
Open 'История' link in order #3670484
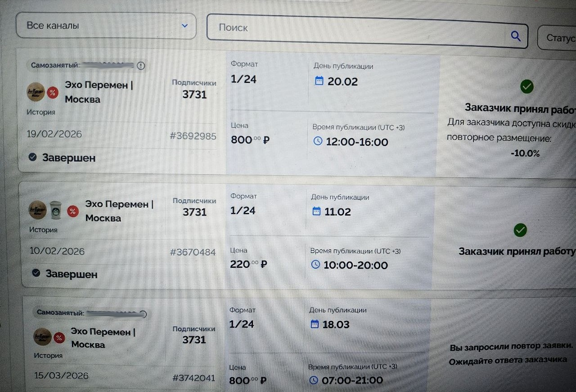(x=43, y=230)
